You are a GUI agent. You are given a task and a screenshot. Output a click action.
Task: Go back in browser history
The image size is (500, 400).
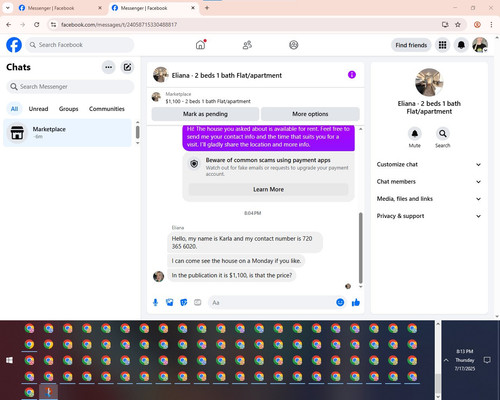pos(9,24)
